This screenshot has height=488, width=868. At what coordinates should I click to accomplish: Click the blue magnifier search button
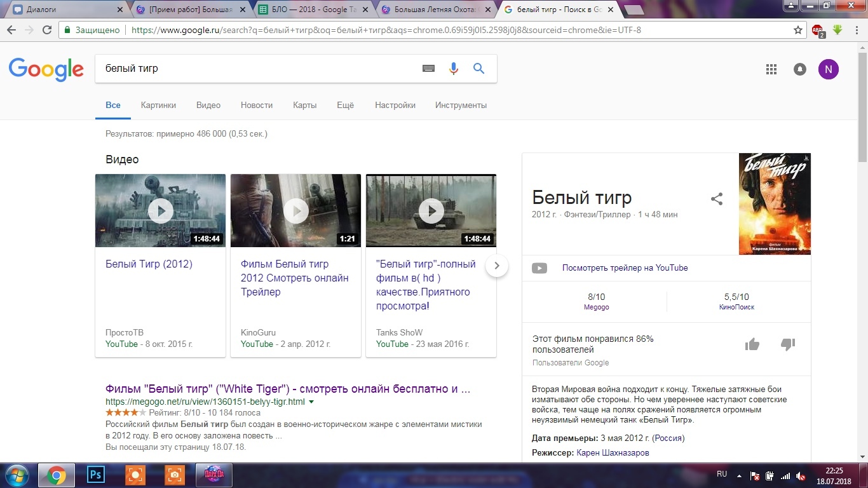(479, 69)
